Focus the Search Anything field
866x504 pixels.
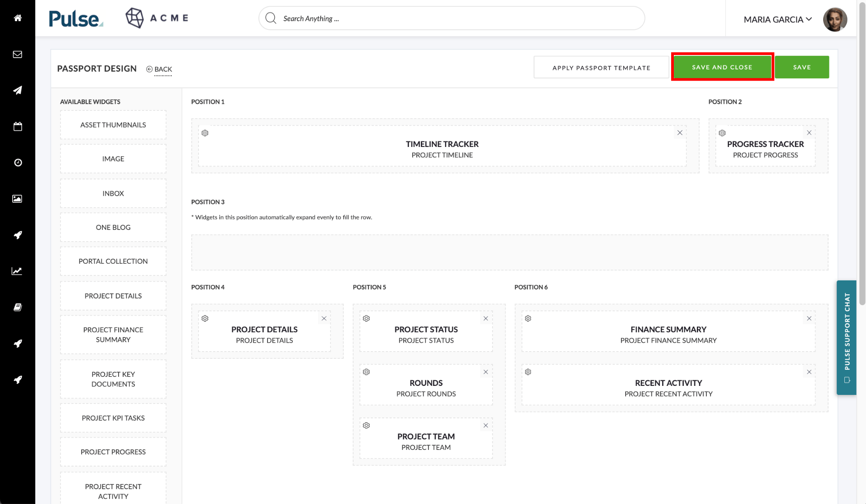coord(451,18)
